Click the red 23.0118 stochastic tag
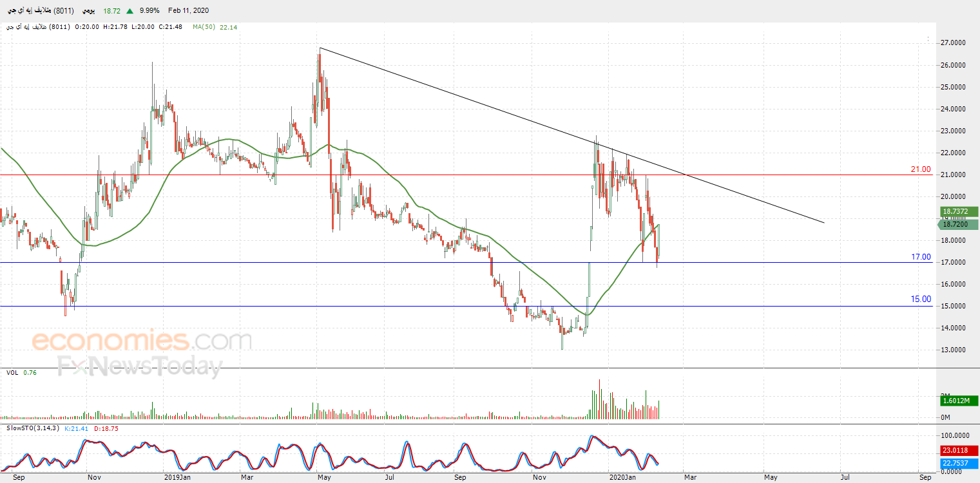Viewport: 980px width, 483px height. click(x=959, y=450)
